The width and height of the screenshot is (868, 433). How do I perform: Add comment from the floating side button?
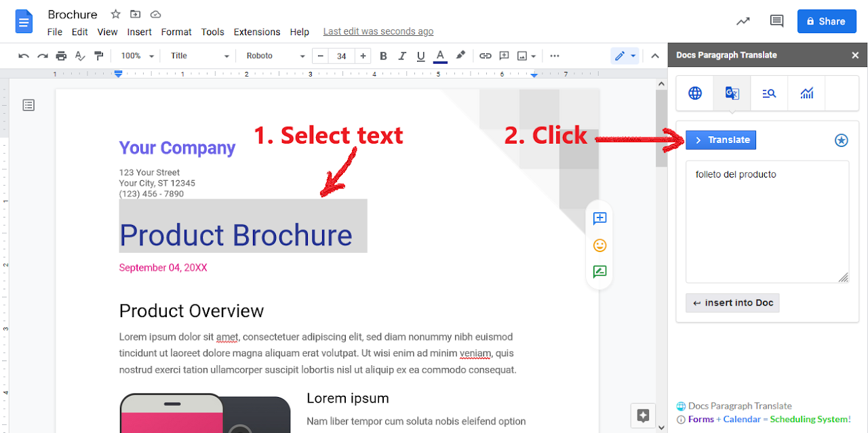[x=599, y=218]
